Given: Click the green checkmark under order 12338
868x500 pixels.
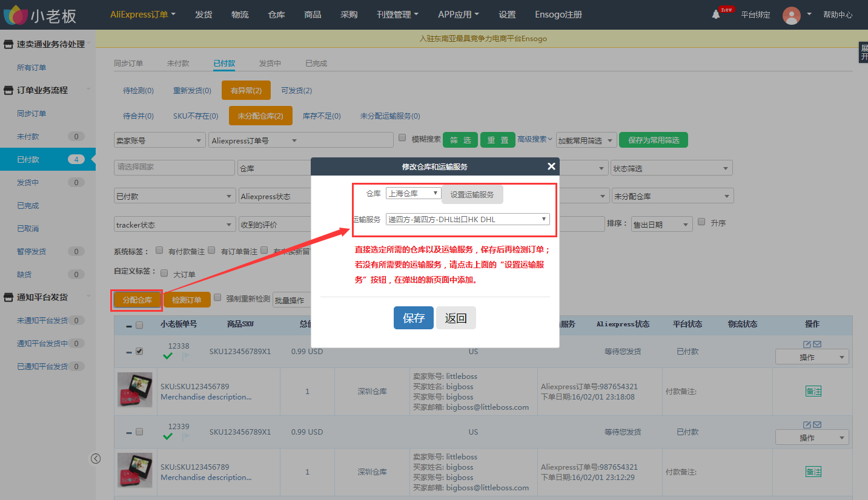Looking at the screenshot, I should (x=168, y=356).
